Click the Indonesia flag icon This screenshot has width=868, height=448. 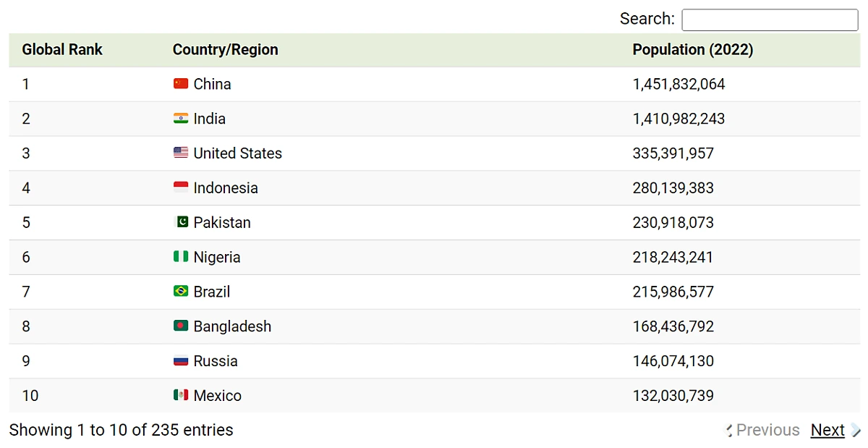click(181, 188)
